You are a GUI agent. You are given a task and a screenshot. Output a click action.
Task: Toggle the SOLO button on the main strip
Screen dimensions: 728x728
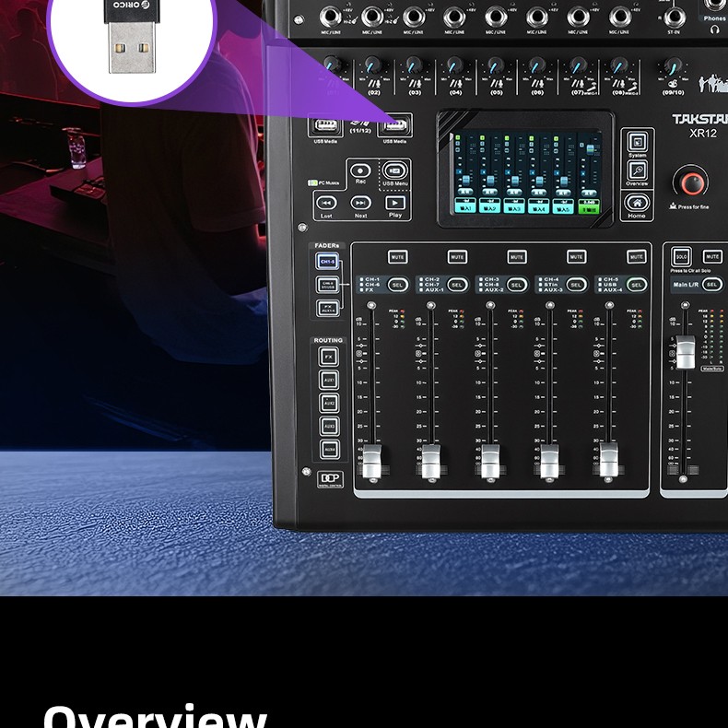coord(681,257)
